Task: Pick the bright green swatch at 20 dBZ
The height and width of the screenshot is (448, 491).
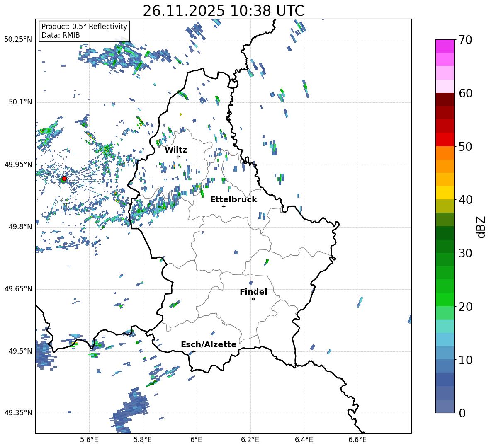Action: click(x=445, y=299)
